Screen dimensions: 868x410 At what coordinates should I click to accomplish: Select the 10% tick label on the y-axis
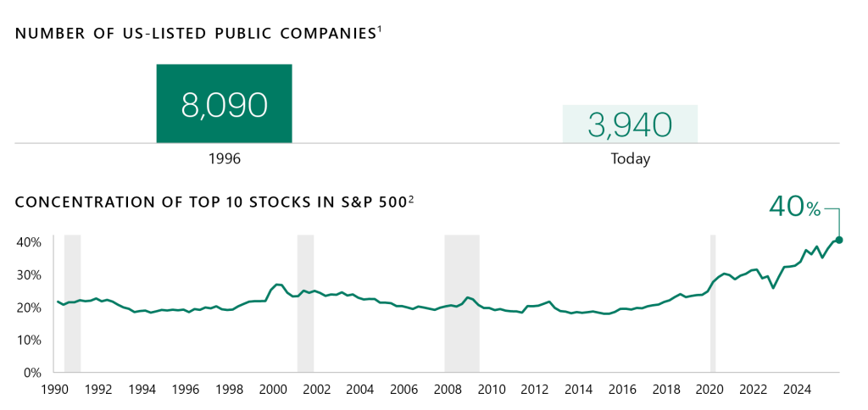[29, 340]
